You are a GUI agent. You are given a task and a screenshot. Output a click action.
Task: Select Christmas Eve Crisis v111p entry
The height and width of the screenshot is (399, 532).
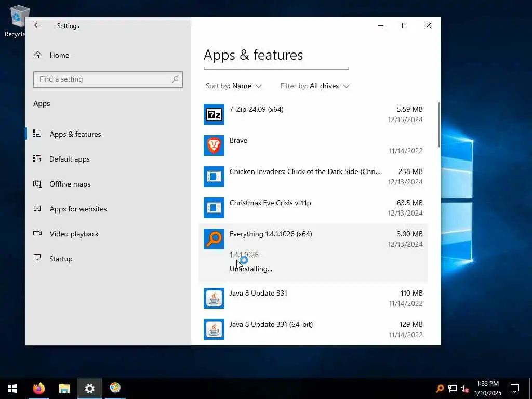270,203
